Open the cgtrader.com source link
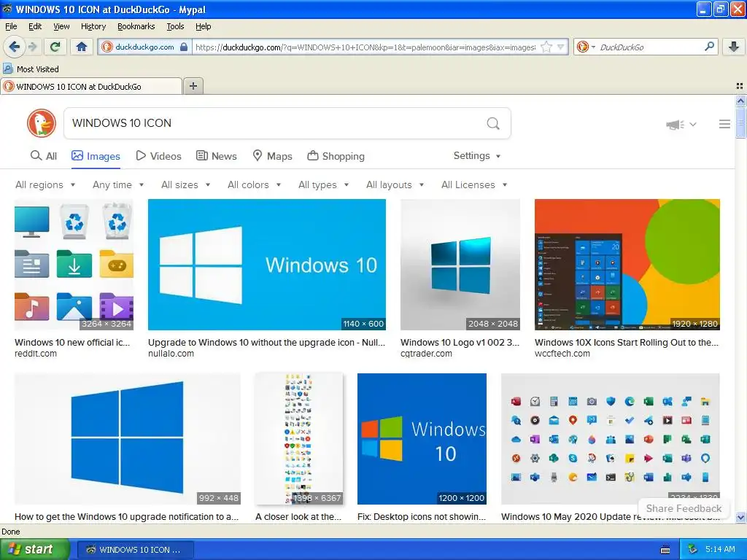Image resolution: width=747 pixels, height=560 pixels. click(x=426, y=354)
